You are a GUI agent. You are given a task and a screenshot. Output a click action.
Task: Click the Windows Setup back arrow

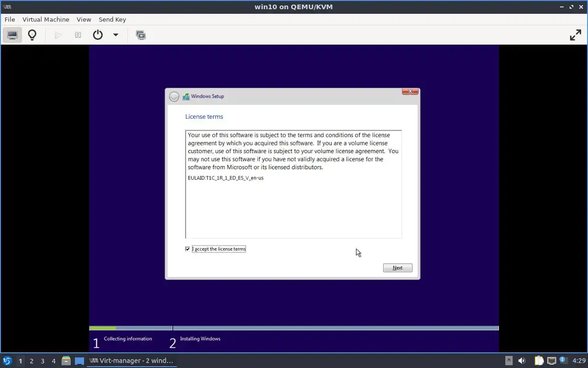click(174, 97)
